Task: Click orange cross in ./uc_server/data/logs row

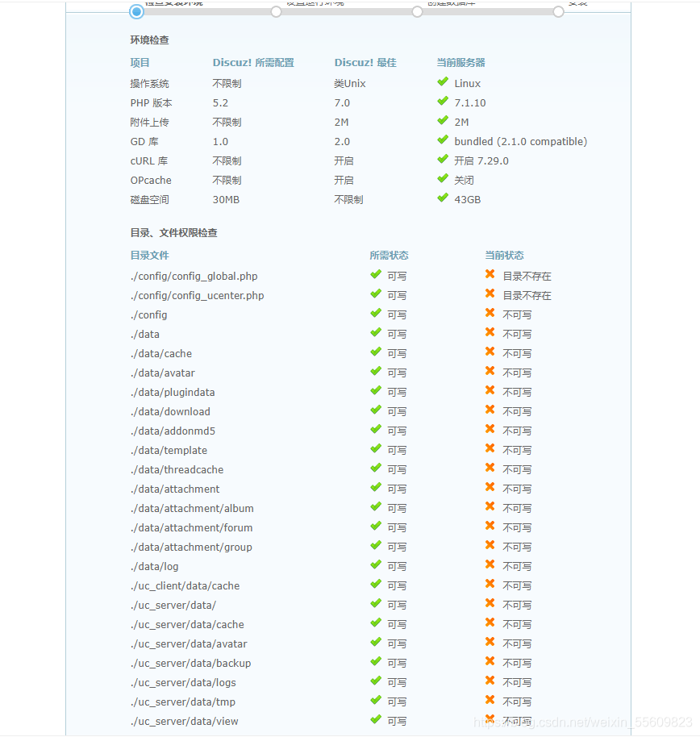Action: (490, 680)
